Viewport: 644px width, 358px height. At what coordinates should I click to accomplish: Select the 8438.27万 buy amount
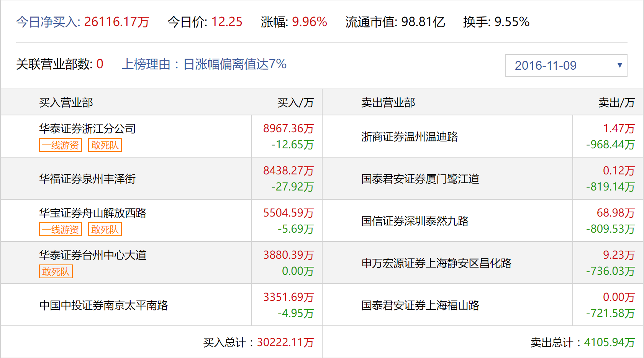[x=288, y=171]
